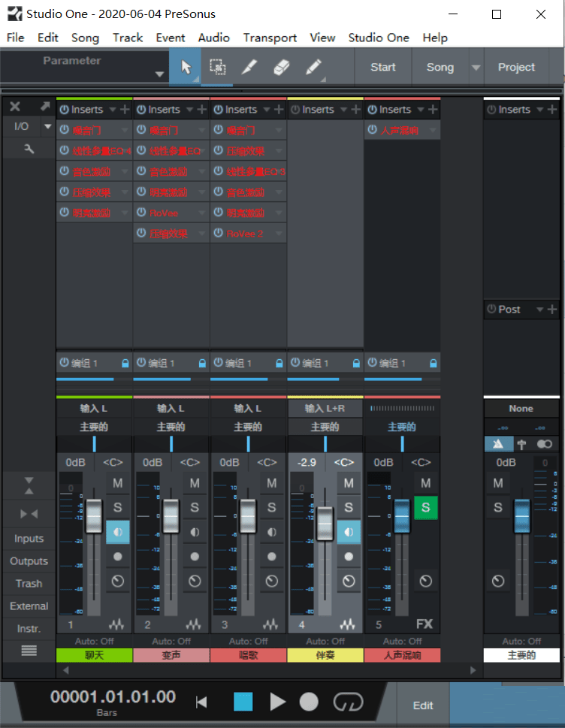This screenshot has width=565, height=728.
Task: Open the Audio menu
Action: click(214, 38)
